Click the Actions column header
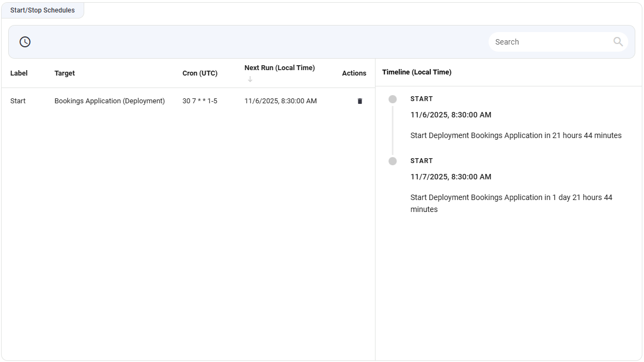The image size is (644, 362). coord(354,73)
